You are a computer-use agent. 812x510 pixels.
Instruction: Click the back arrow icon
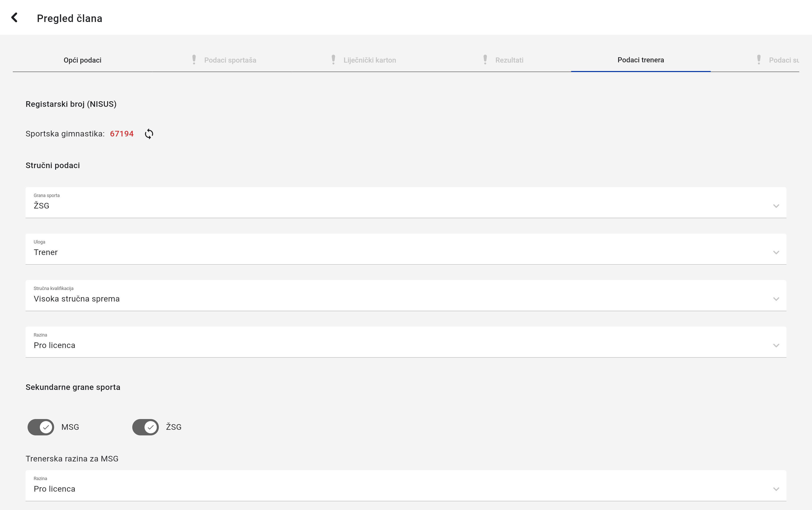pyautogui.click(x=15, y=18)
